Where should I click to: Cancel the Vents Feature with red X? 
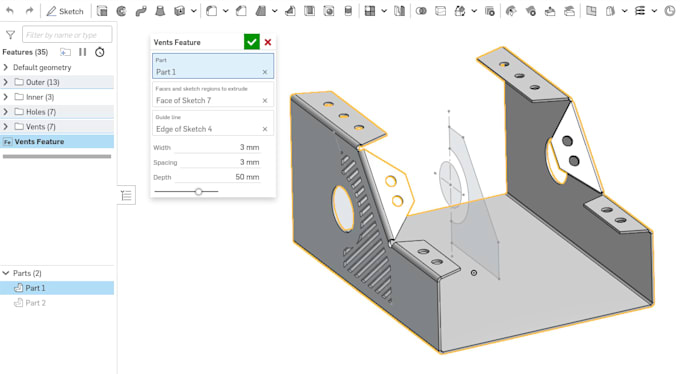pyautogui.click(x=268, y=42)
